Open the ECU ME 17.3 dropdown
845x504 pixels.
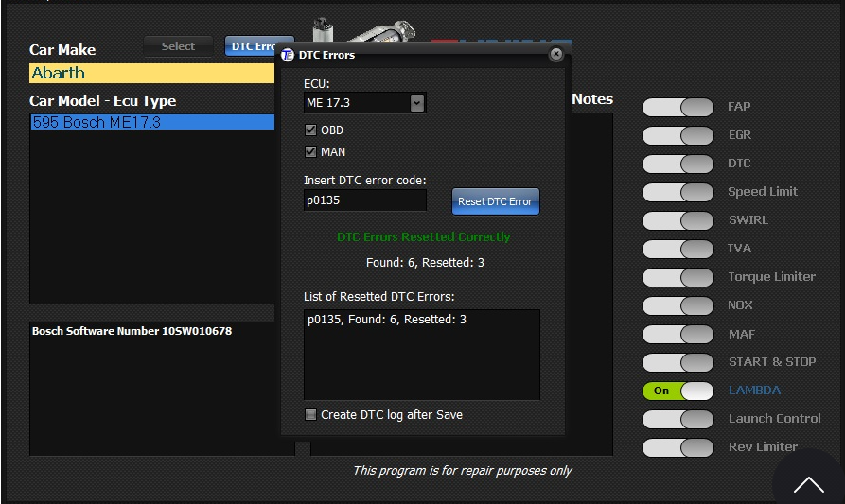point(417,103)
